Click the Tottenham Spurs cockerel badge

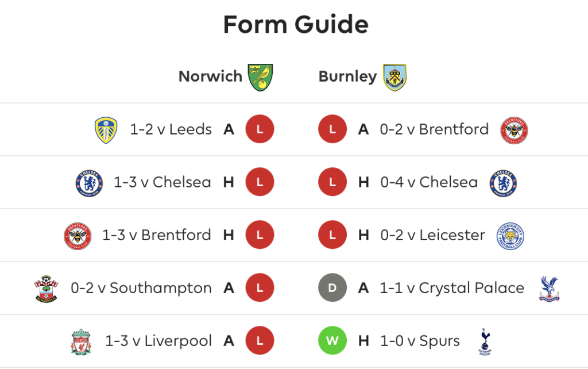pos(485,341)
